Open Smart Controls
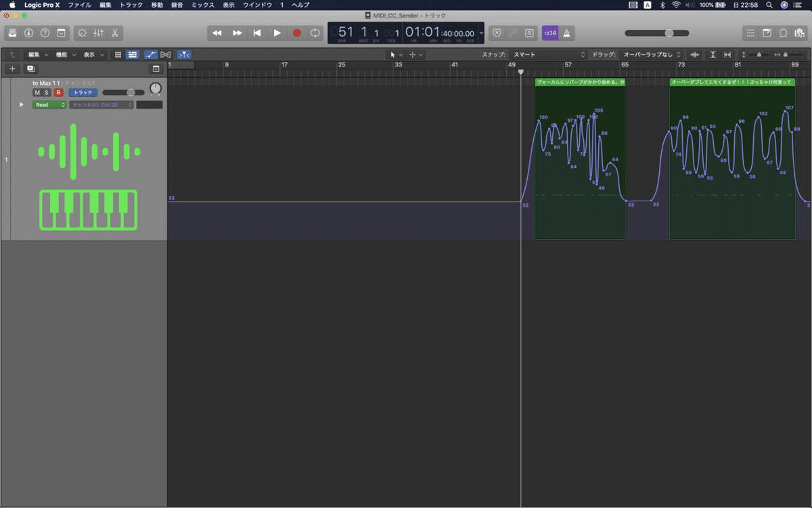Image resolution: width=812 pixels, height=508 pixels. coord(83,33)
